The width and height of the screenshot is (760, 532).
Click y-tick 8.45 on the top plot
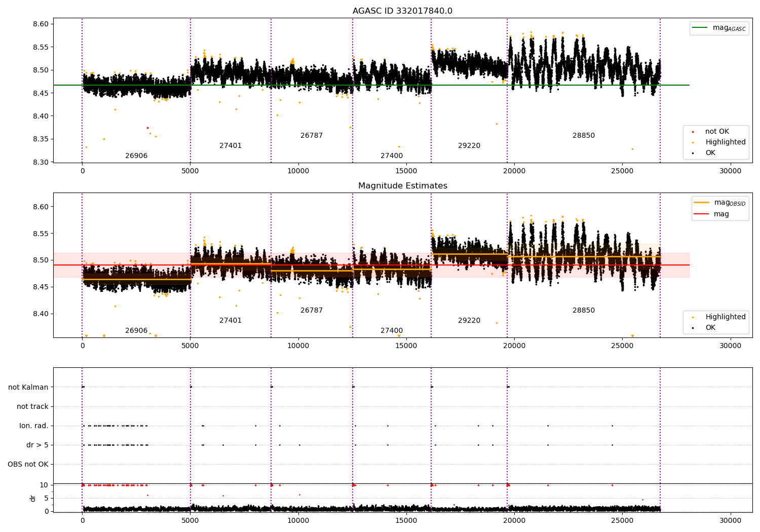point(41,93)
